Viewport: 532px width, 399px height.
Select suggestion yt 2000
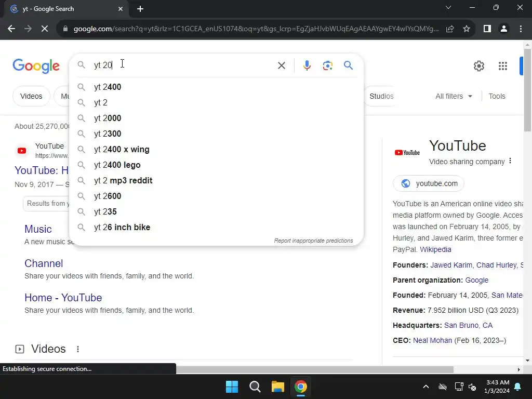click(x=216, y=118)
